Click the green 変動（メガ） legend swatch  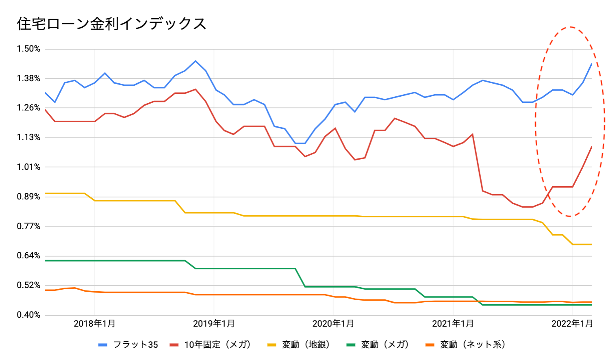pyautogui.click(x=351, y=345)
